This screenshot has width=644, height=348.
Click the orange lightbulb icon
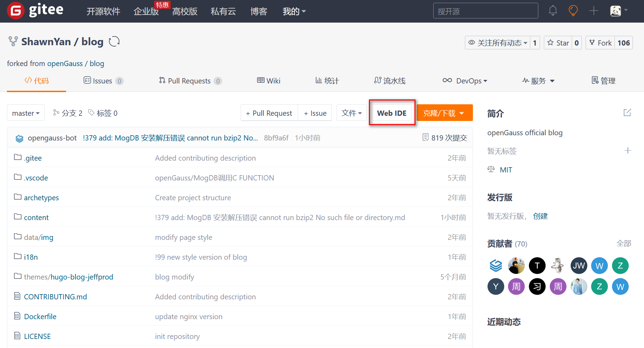tap(573, 11)
